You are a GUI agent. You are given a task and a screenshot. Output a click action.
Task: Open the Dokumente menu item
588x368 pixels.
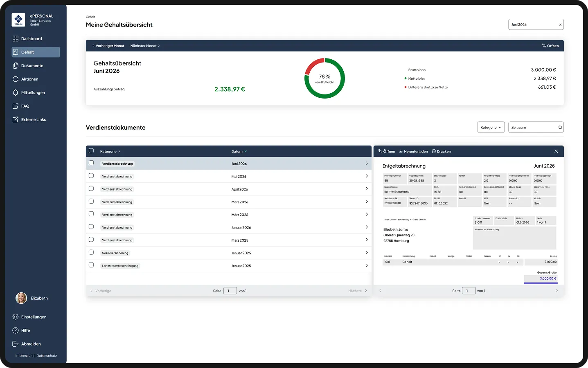(36, 65)
